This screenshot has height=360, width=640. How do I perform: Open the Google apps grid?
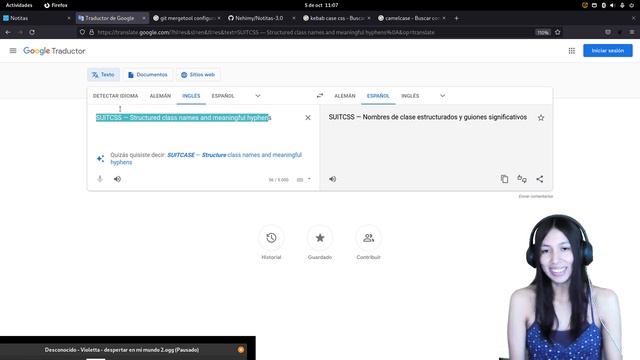[x=571, y=51]
